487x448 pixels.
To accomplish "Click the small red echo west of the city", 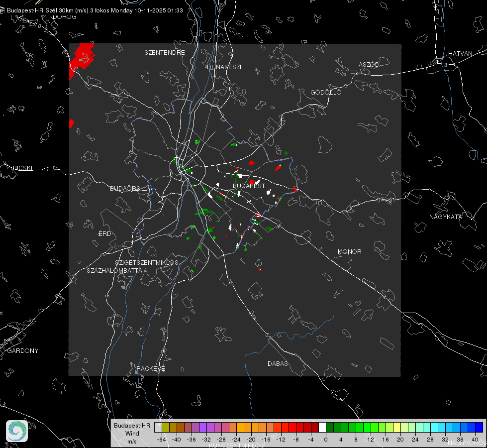I will point(72,122).
